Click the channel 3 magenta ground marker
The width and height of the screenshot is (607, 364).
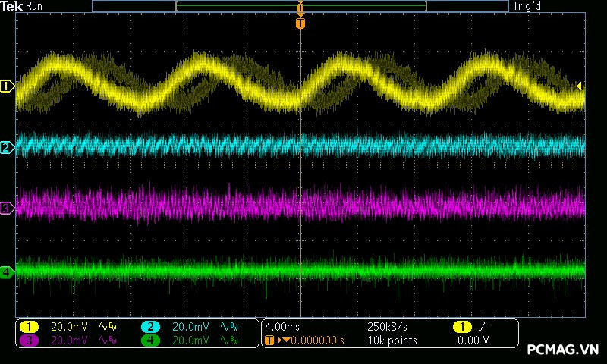7,207
